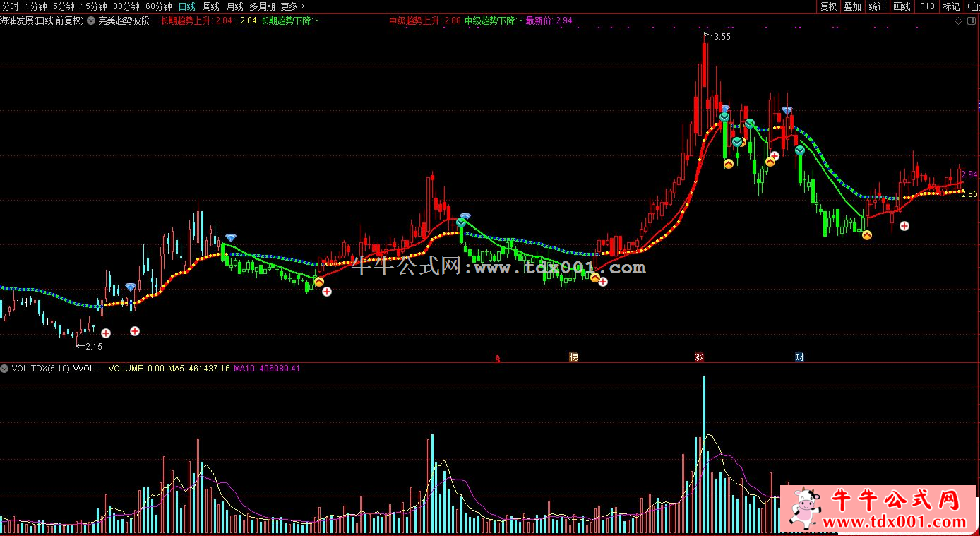
Task: Click the 榜 marker on the time axis
Action: (x=573, y=357)
